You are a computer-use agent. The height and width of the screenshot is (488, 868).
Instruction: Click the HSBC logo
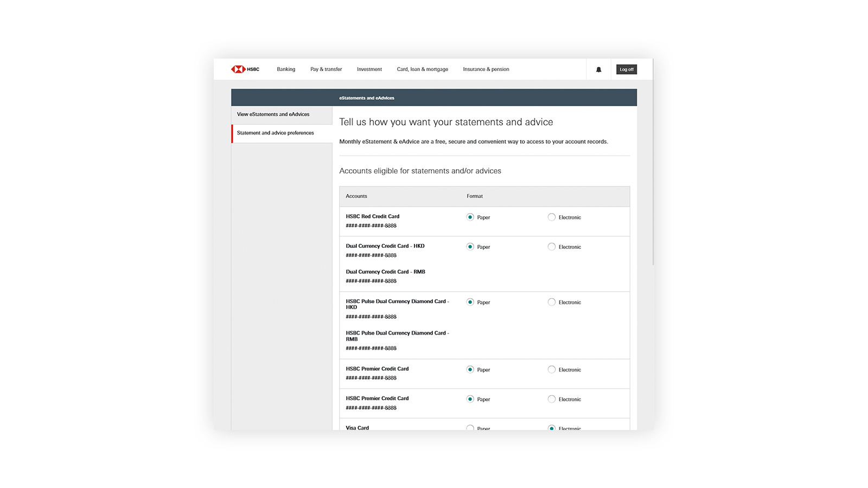(245, 69)
